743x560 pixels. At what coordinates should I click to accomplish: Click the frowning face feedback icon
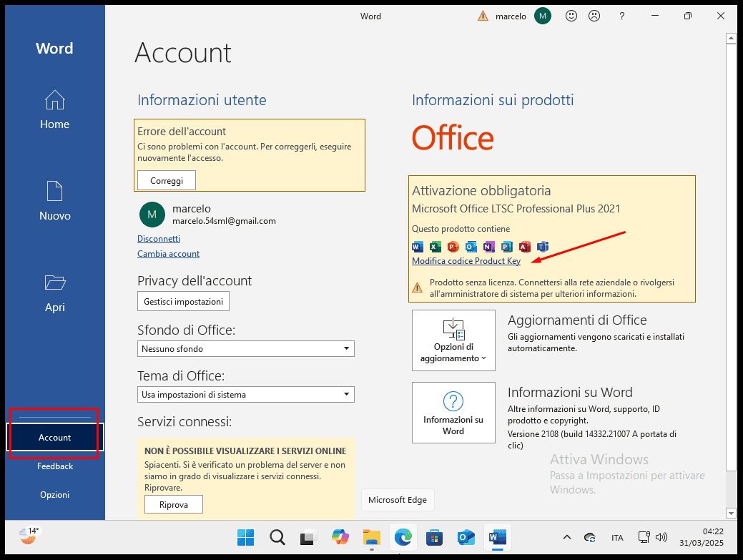click(x=594, y=16)
